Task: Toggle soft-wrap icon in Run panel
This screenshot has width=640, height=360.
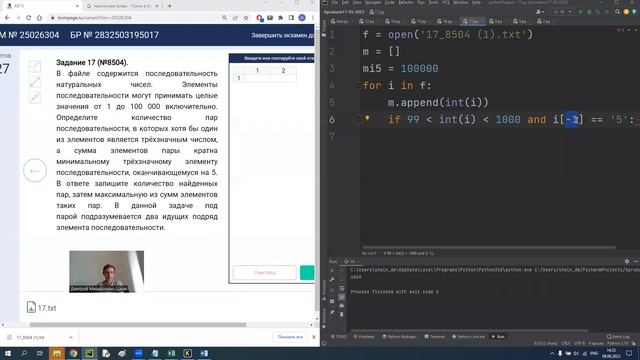Action: pos(342,289)
